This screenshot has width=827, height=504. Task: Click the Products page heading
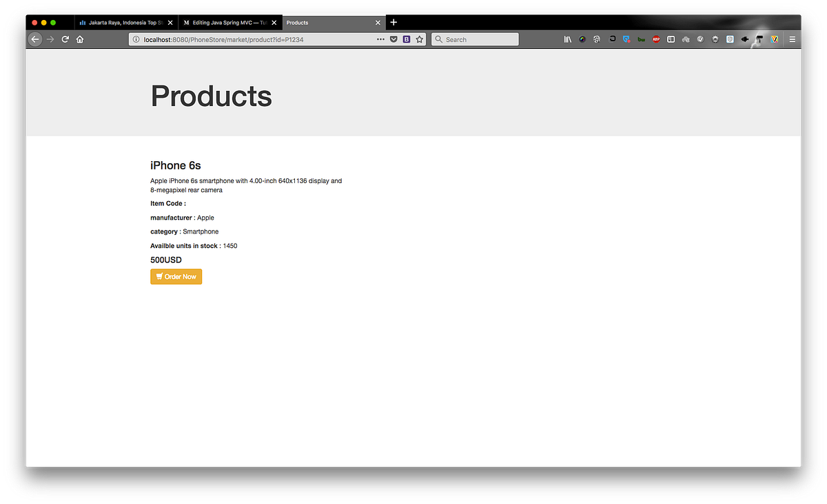(x=212, y=96)
